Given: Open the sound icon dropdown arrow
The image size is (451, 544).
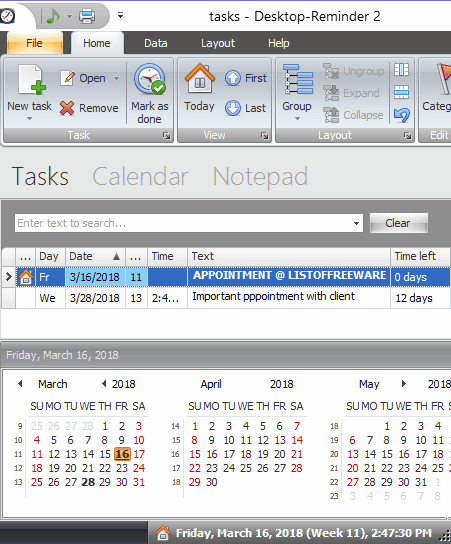Looking at the screenshot, I should tap(69, 16).
